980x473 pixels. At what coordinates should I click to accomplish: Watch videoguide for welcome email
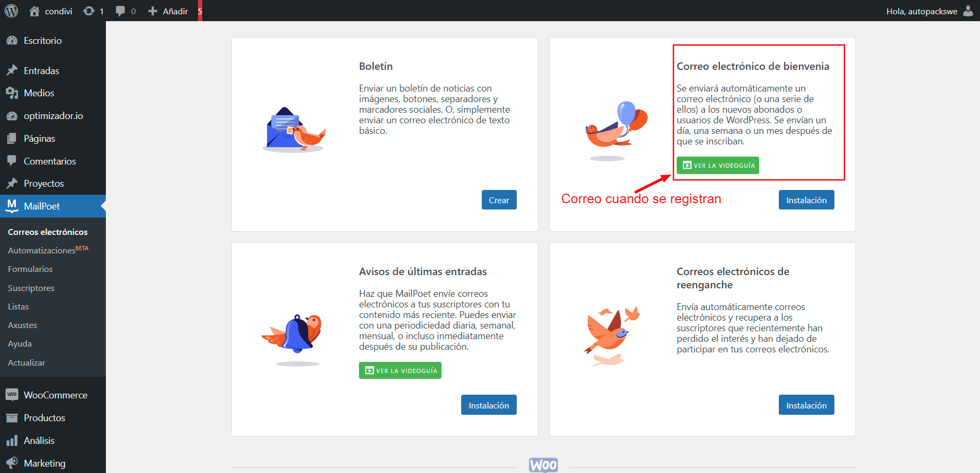(718, 165)
